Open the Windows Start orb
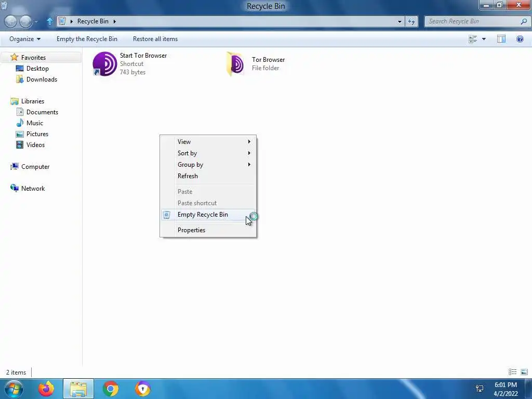This screenshot has width=532, height=399. [14, 389]
